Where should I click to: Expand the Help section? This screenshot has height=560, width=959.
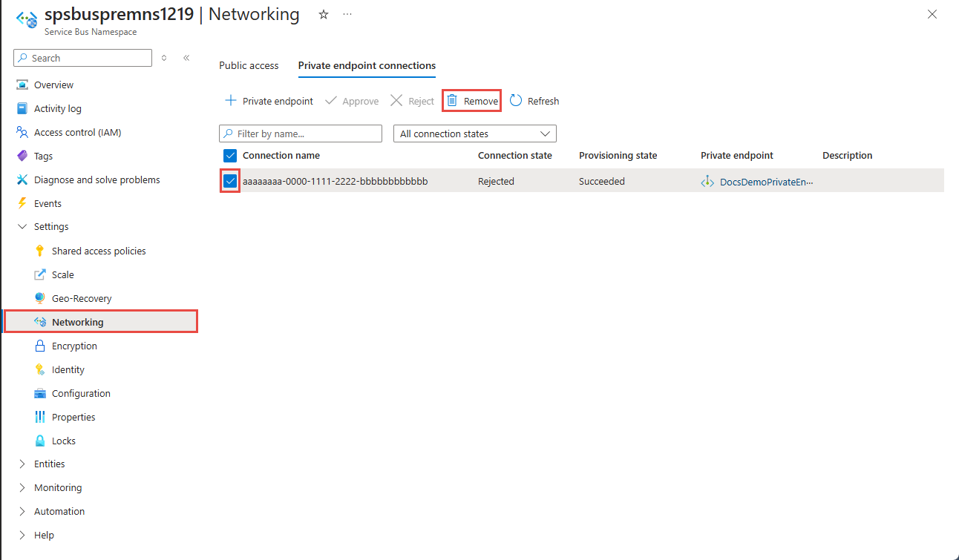point(22,535)
